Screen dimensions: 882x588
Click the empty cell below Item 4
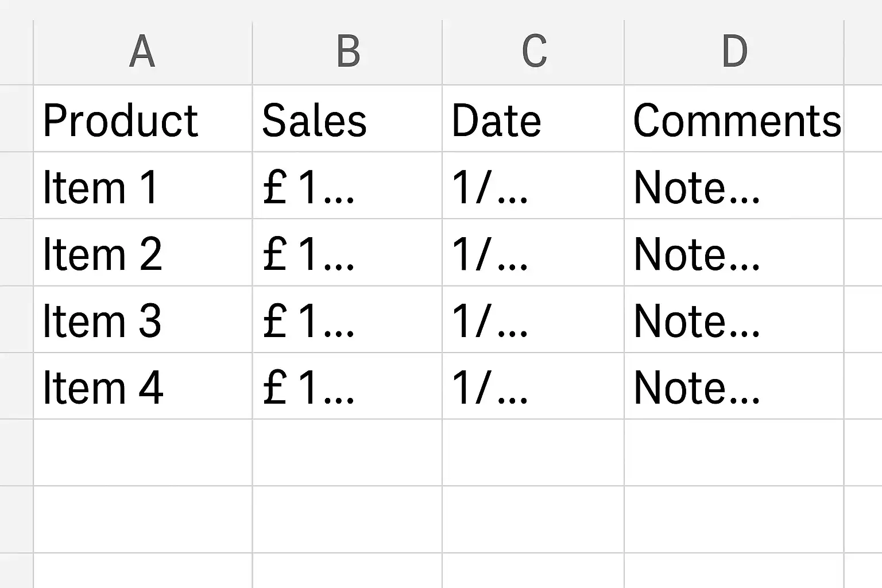click(x=142, y=452)
